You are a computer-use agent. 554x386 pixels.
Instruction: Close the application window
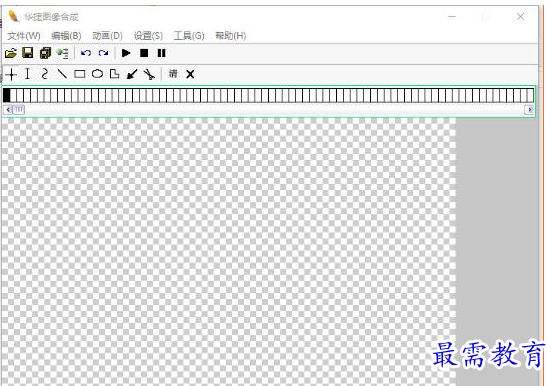tap(520, 16)
